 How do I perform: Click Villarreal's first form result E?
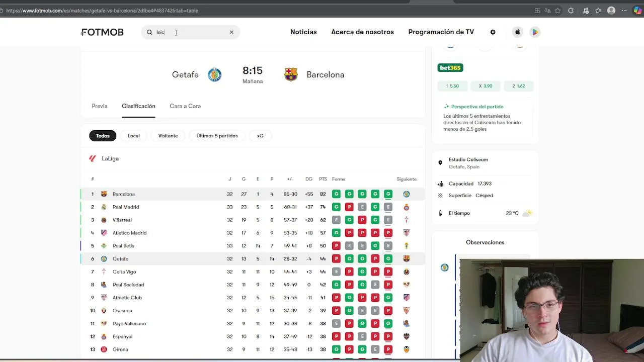(x=336, y=220)
